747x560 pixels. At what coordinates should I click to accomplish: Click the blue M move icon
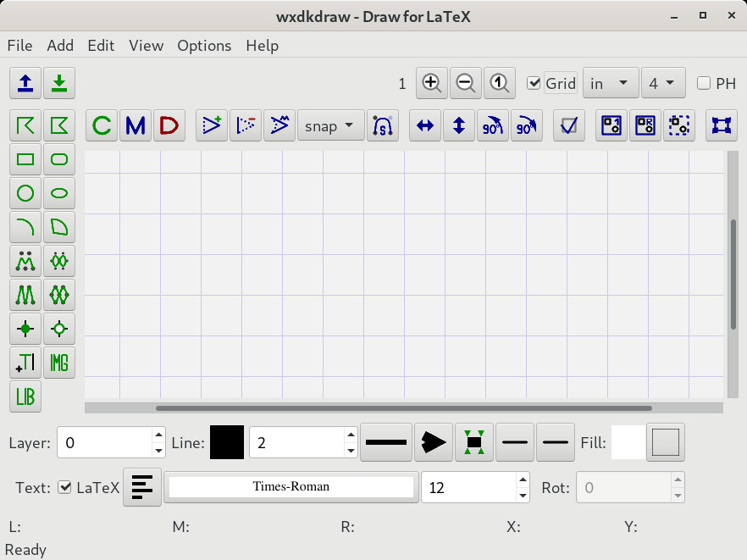coord(136,126)
